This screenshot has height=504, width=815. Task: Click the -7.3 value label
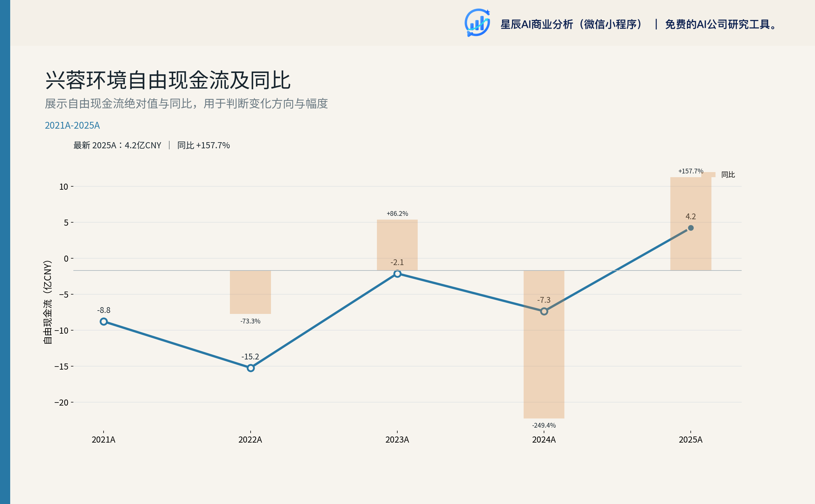[x=544, y=300]
